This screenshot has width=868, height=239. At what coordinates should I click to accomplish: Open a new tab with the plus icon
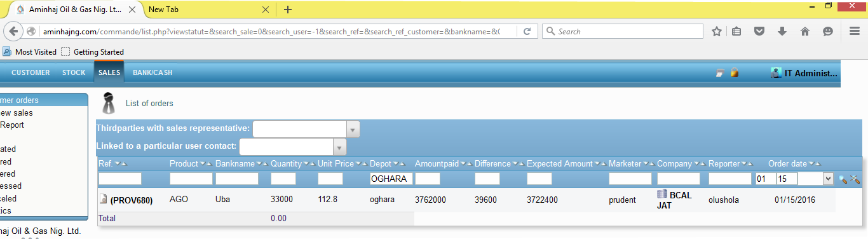pyautogui.click(x=288, y=10)
